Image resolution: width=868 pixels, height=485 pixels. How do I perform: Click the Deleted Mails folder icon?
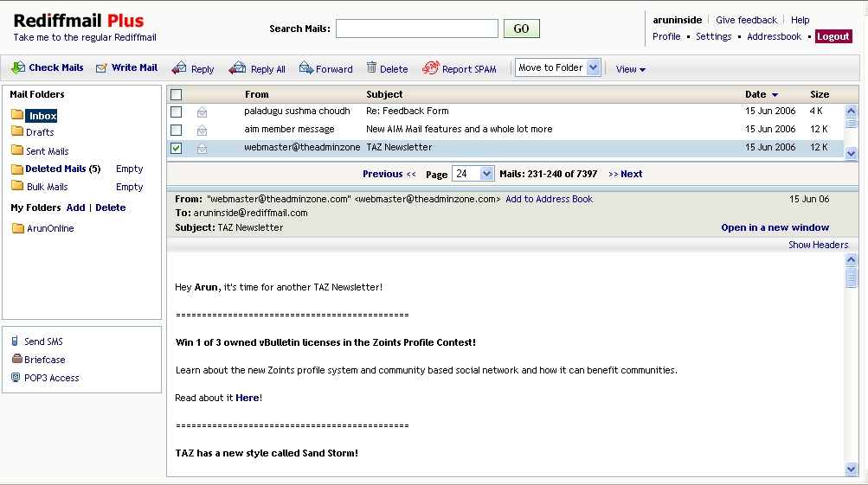[17, 169]
